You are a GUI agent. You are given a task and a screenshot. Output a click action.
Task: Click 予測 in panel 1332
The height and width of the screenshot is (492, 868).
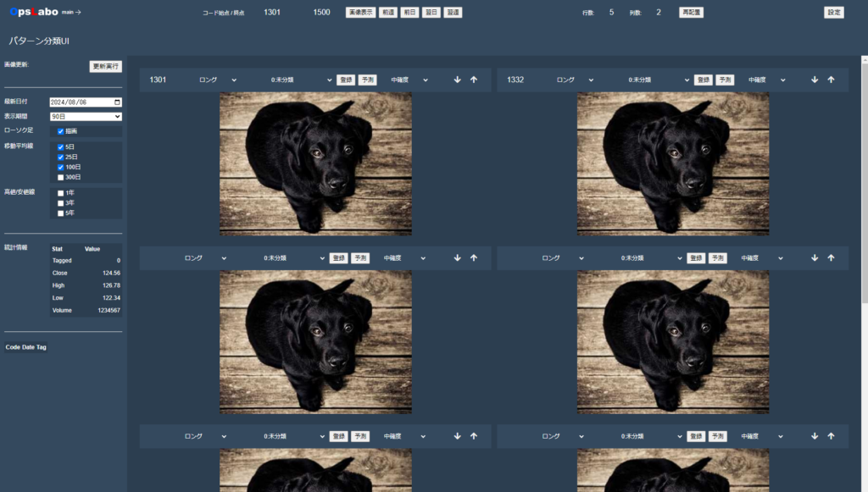click(726, 80)
